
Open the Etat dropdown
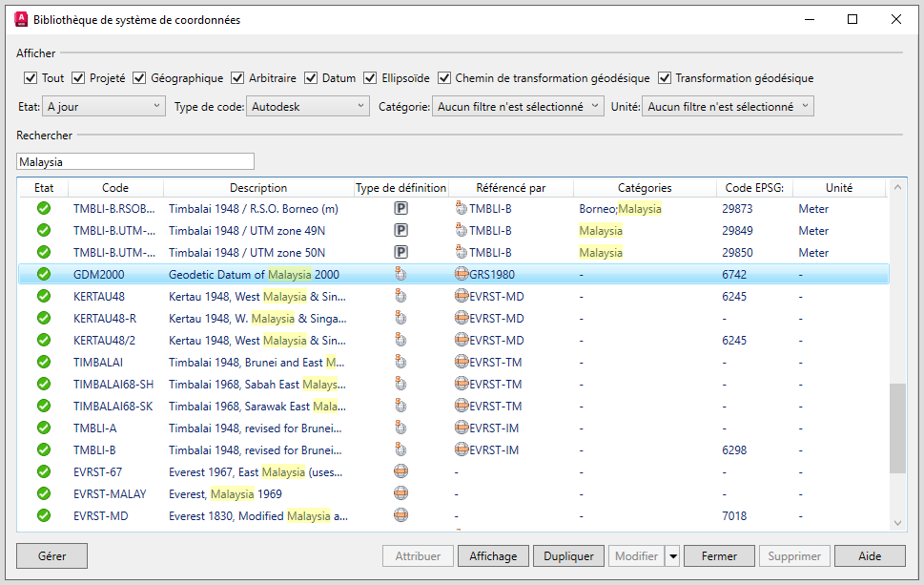pyautogui.click(x=104, y=107)
